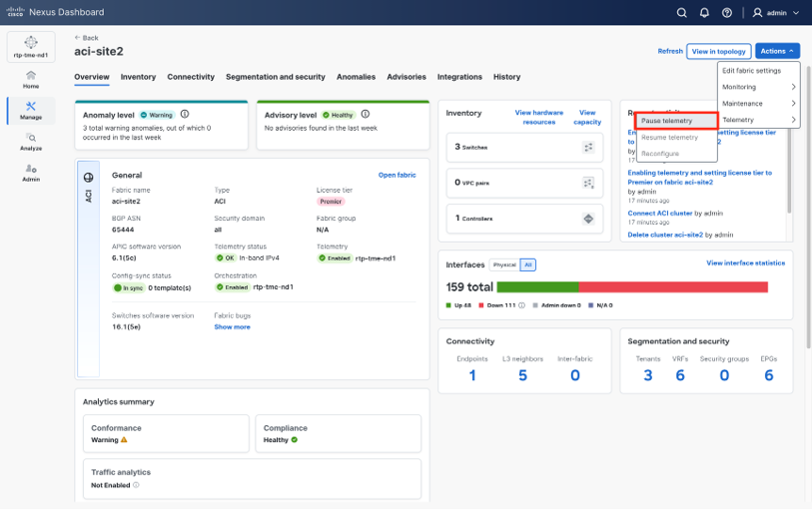
Task: Click View interface statistics link
Action: point(746,263)
